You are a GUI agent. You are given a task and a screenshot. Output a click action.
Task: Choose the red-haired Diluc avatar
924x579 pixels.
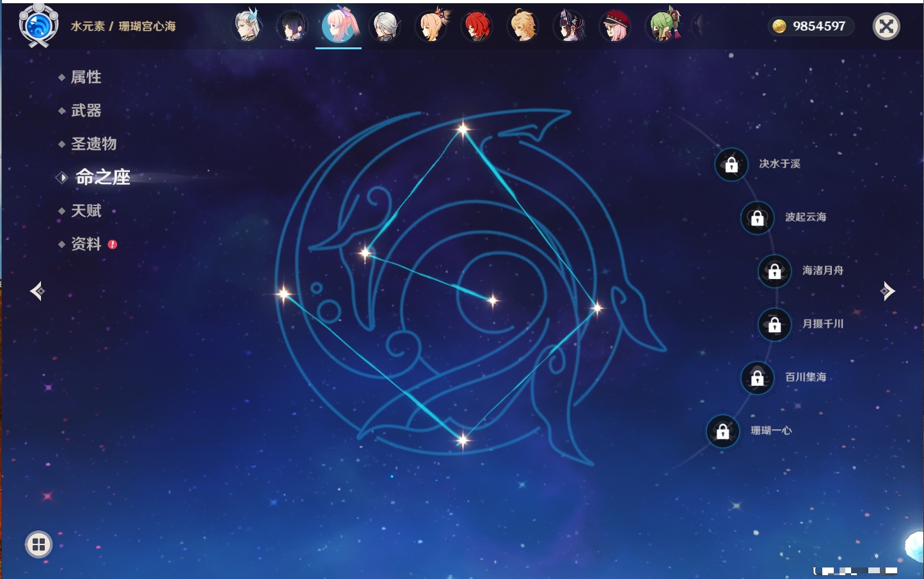coord(477,26)
